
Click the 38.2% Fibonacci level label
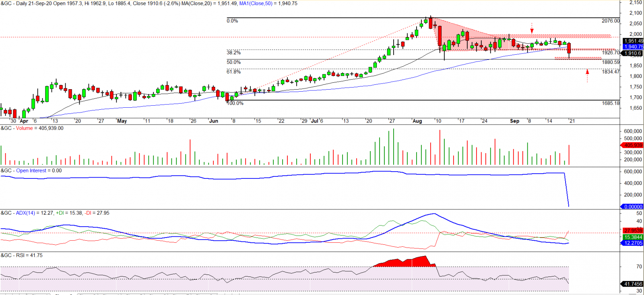click(233, 53)
